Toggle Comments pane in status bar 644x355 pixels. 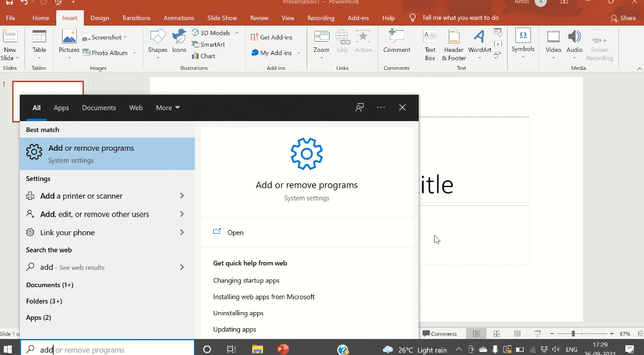(439, 334)
